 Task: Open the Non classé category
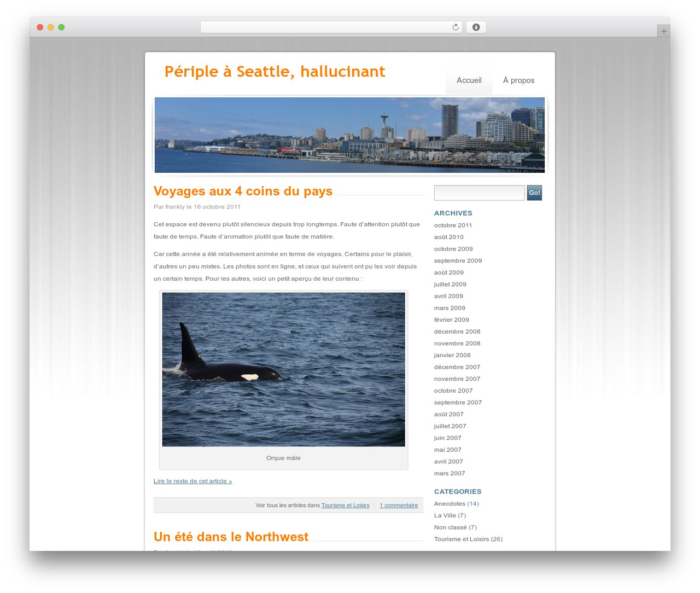pyautogui.click(x=450, y=527)
